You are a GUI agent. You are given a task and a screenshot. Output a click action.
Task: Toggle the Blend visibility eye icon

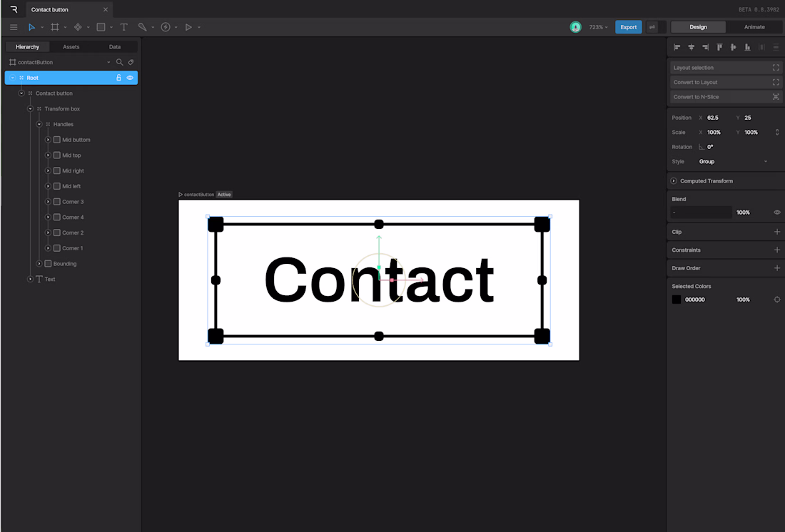click(776, 212)
